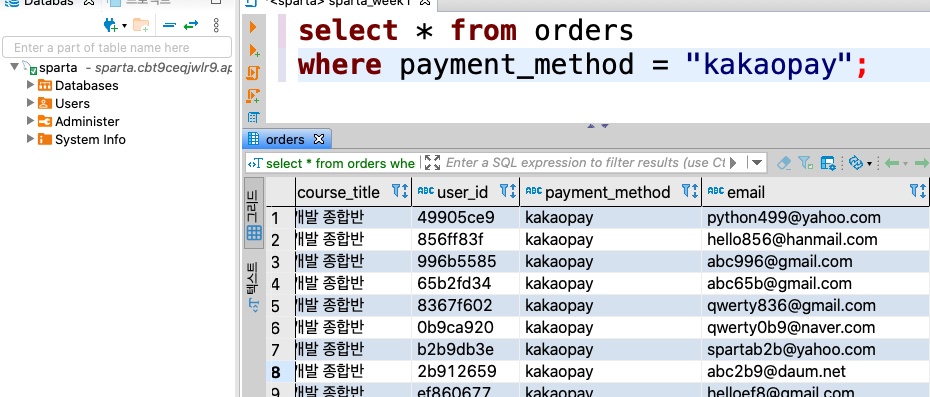This screenshot has width=930, height=397.
Task: Click the Execute SQL statement play icon
Action: [253, 27]
